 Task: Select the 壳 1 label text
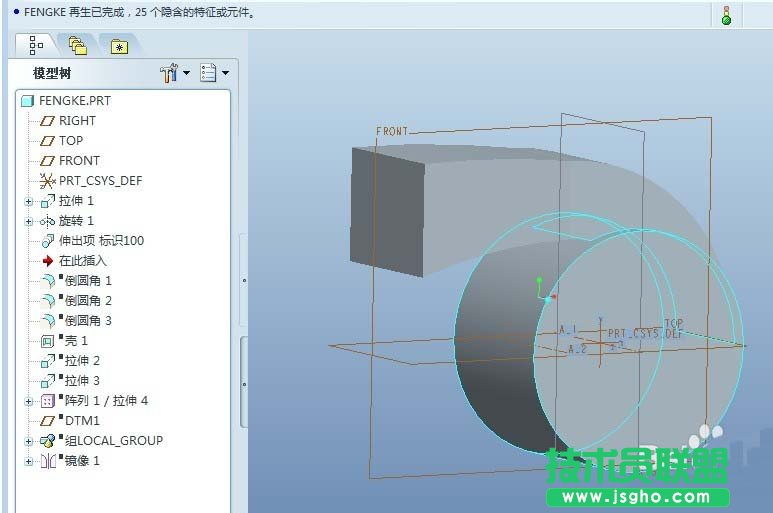(x=76, y=341)
